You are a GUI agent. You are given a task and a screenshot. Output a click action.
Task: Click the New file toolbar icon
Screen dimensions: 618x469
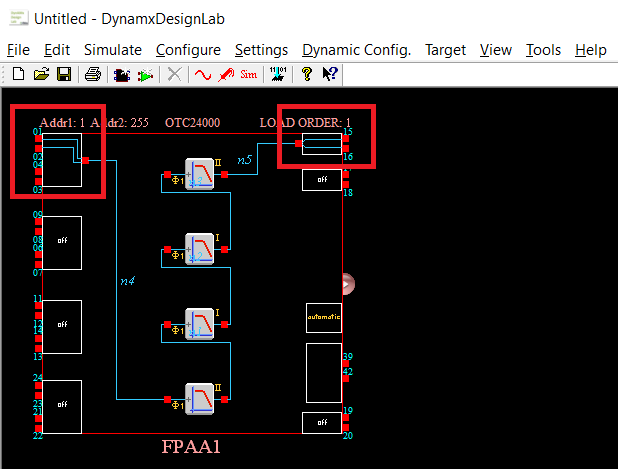tap(19, 74)
